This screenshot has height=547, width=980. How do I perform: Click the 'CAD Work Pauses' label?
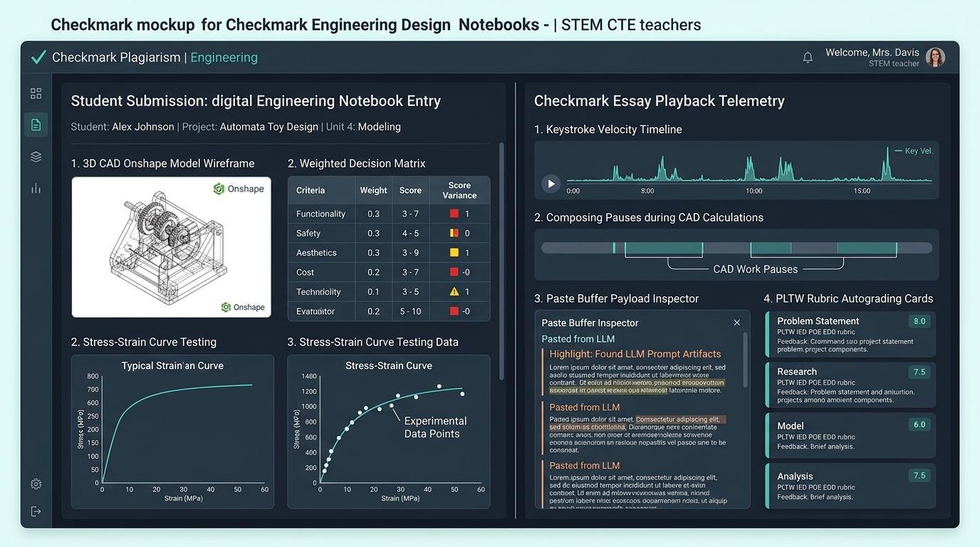click(756, 269)
